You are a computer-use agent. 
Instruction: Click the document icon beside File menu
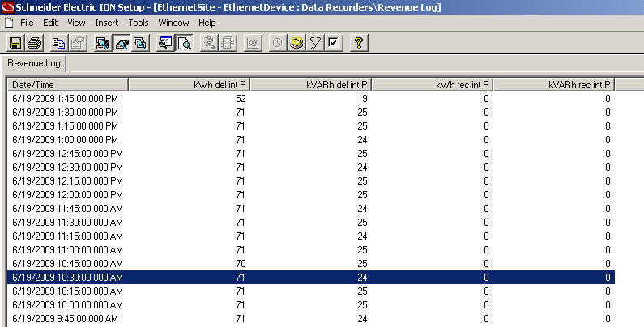pyautogui.click(x=9, y=23)
